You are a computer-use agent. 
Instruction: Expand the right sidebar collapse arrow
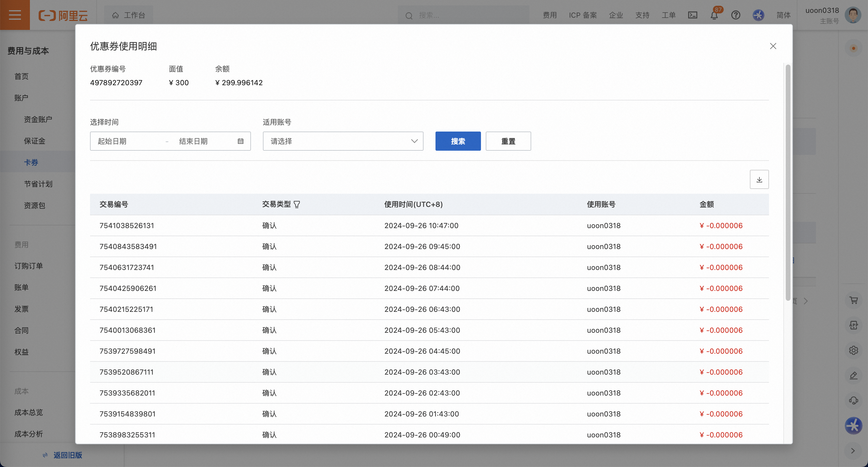click(x=853, y=451)
